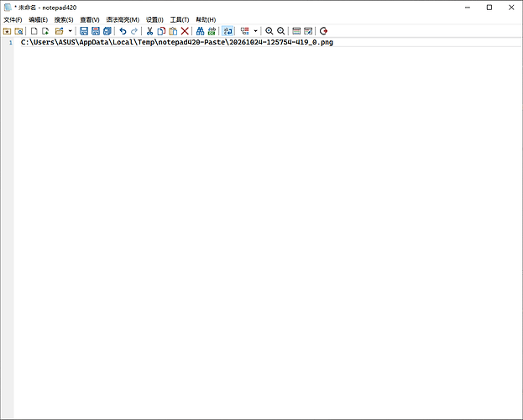Save the current document
Image resolution: width=523 pixels, height=420 pixels.
[x=84, y=31]
